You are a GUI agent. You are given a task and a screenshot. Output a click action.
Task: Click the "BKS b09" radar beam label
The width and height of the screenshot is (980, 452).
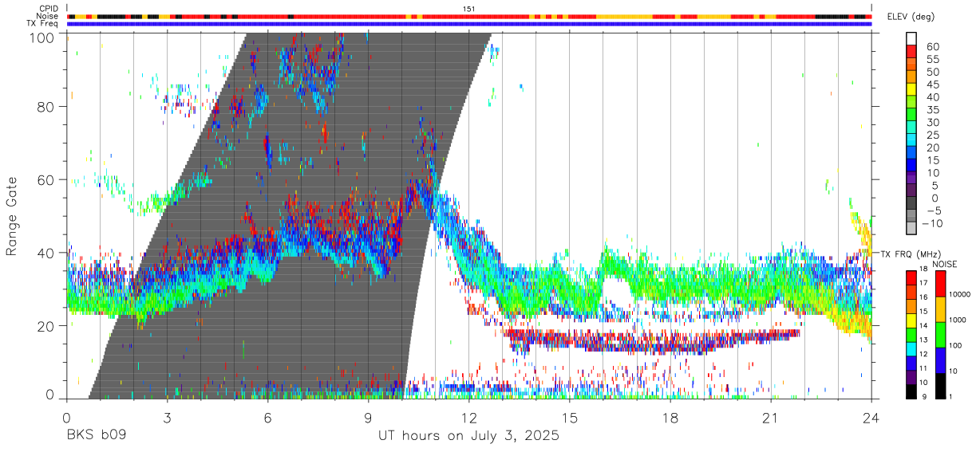(96, 436)
